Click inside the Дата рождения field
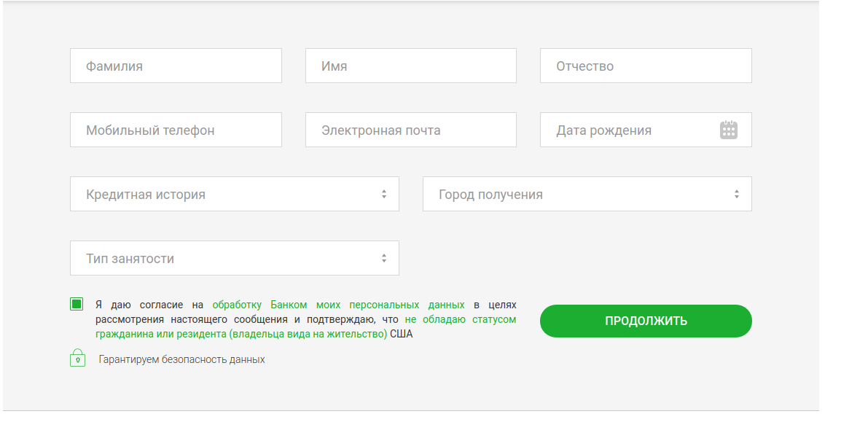 pos(627,130)
